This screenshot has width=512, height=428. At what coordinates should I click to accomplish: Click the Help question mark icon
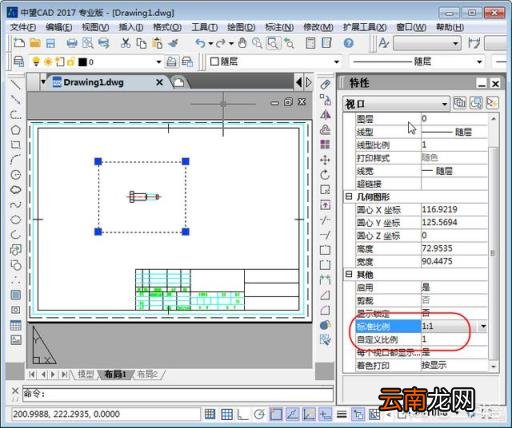pos(348,43)
